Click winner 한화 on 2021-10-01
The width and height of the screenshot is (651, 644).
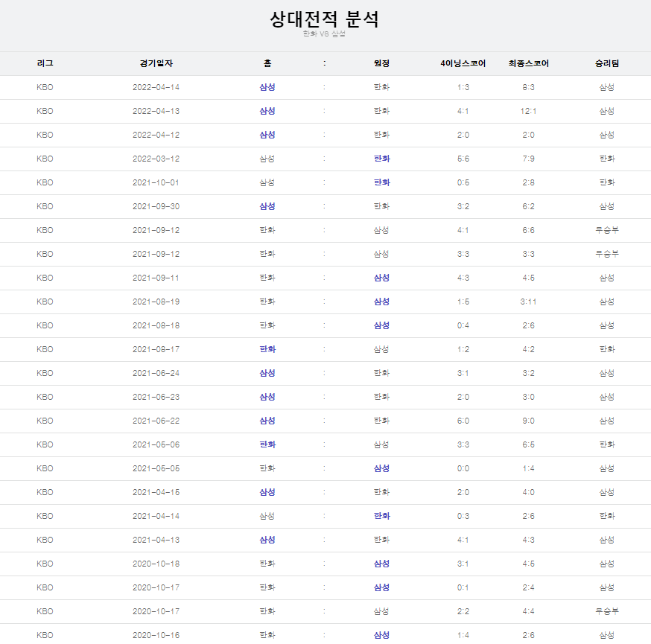[x=607, y=182]
